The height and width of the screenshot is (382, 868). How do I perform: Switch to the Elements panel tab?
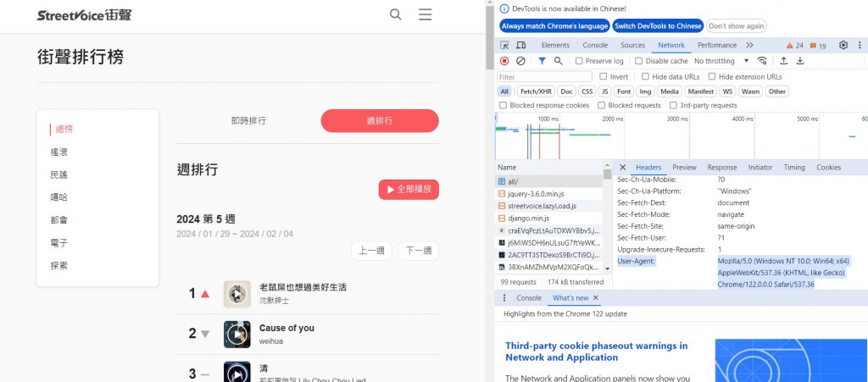(x=555, y=46)
